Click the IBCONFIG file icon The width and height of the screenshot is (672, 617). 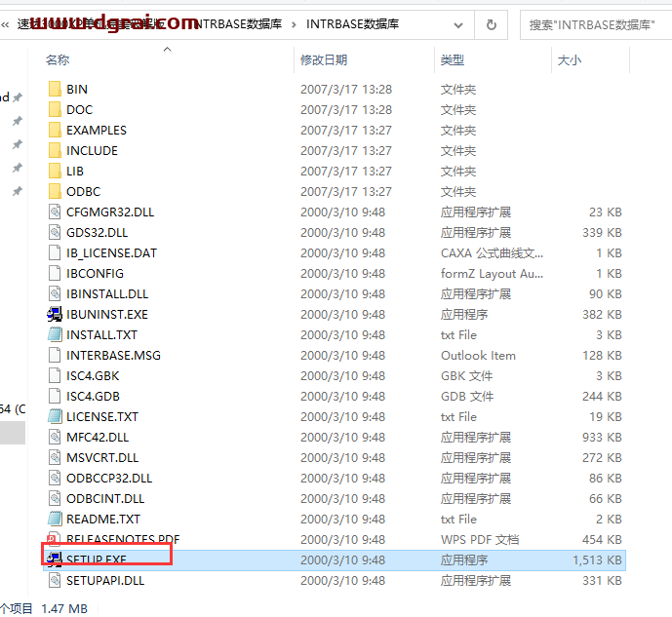click(55, 274)
